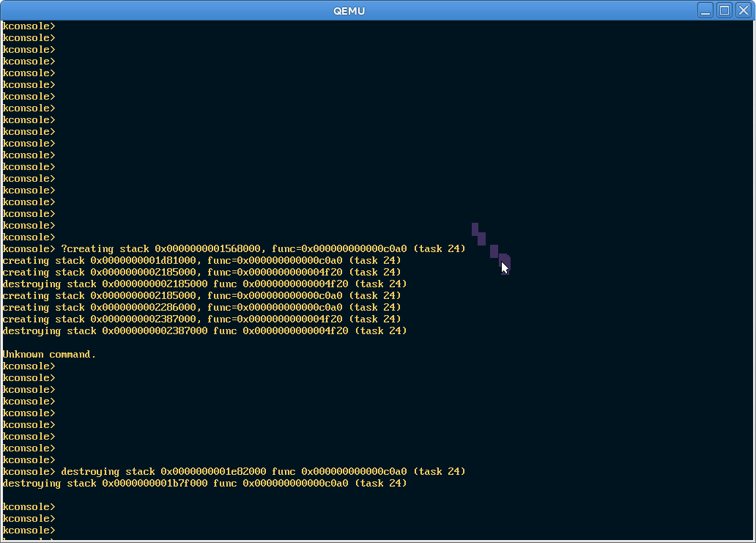Click 'creating stack 0x0000000002286000' line
This screenshot has width=756, height=543.
click(x=201, y=307)
